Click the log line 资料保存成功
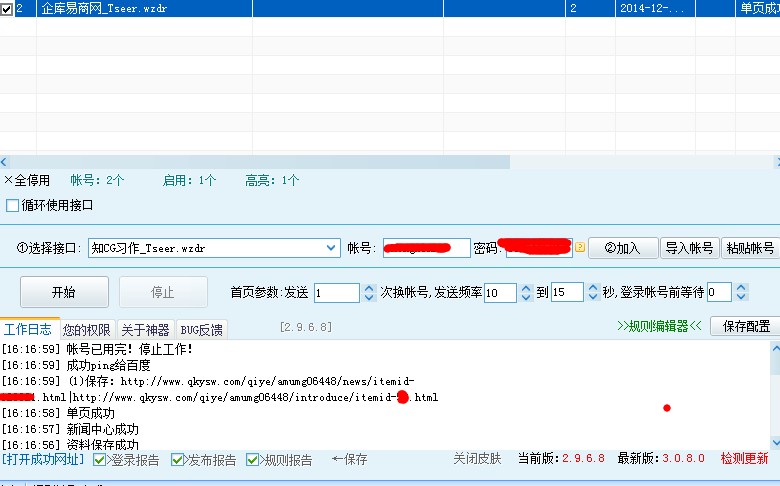The height and width of the screenshot is (486, 780). point(70,444)
